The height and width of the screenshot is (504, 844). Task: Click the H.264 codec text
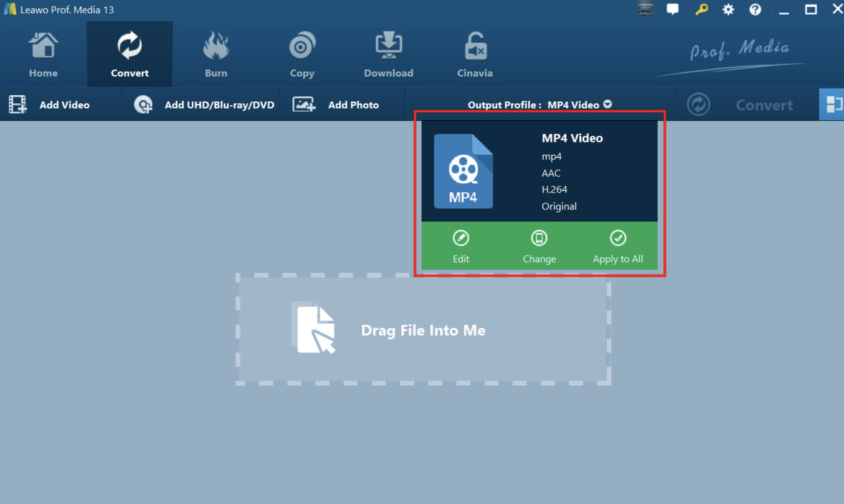point(554,189)
